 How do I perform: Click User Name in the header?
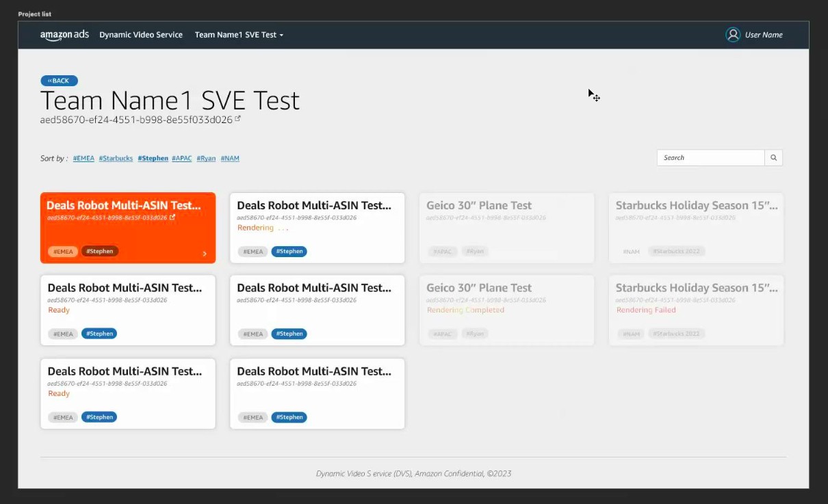tap(764, 35)
